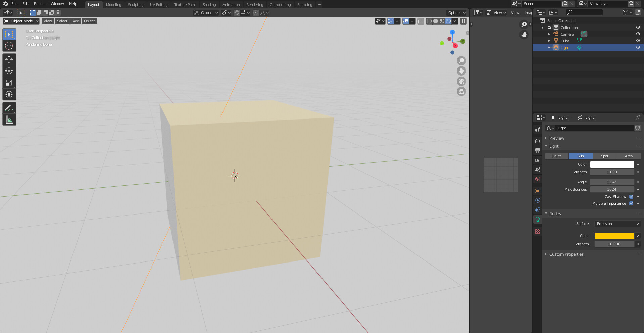Hide the Camera in outliner
Image resolution: width=644 pixels, height=333 pixels.
(638, 34)
